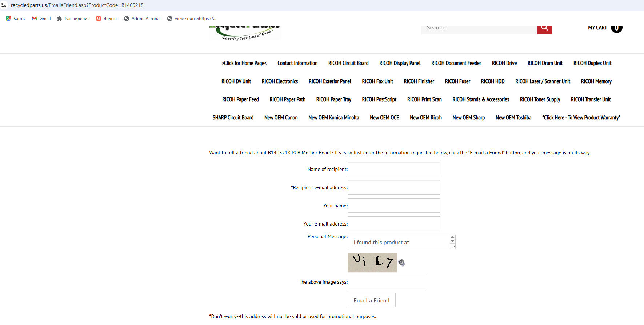Open RICOH Paper Feed category
644x325 pixels.
pyautogui.click(x=240, y=99)
